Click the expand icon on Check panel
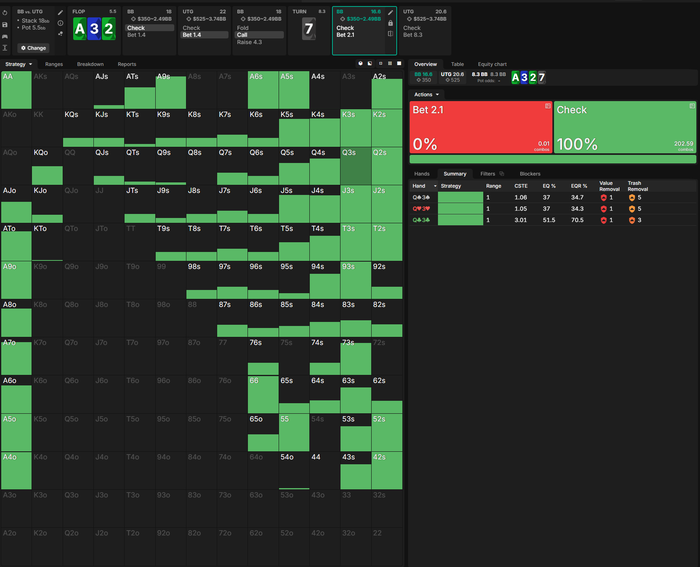 pos(692,106)
